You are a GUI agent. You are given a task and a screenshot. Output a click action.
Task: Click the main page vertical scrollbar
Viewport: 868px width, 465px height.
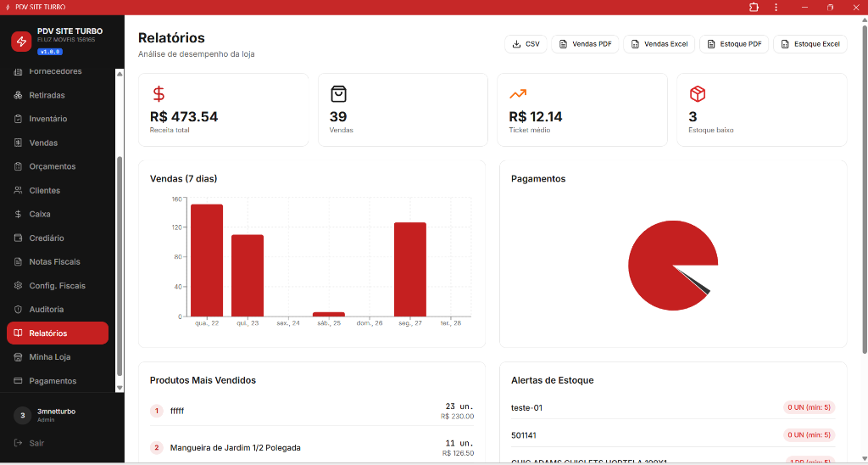[865, 188]
